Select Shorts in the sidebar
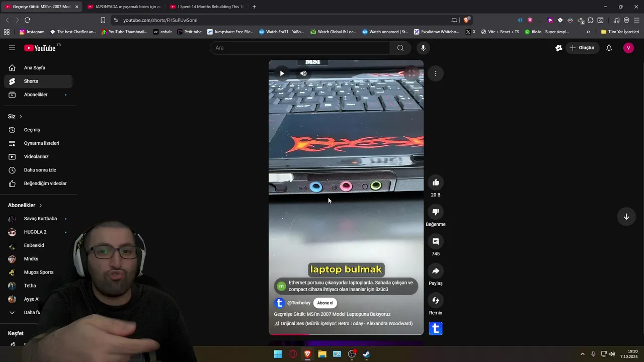The width and height of the screenshot is (644, 362). [x=38, y=81]
